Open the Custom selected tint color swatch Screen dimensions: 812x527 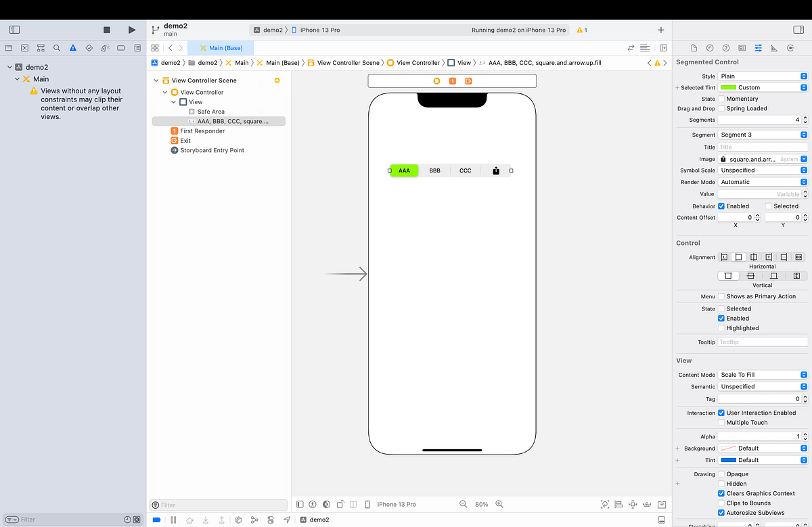pyautogui.click(x=729, y=87)
